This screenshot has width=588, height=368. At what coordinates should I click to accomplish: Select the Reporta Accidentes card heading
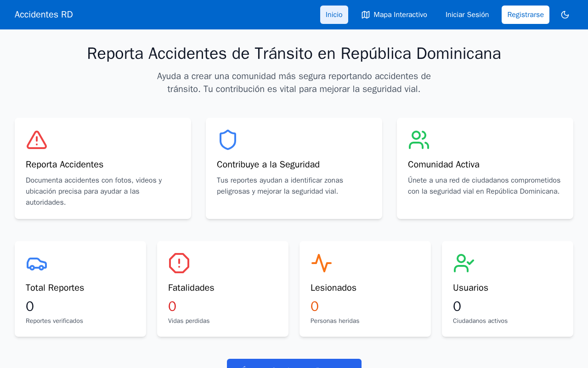[x=64, y=165]
